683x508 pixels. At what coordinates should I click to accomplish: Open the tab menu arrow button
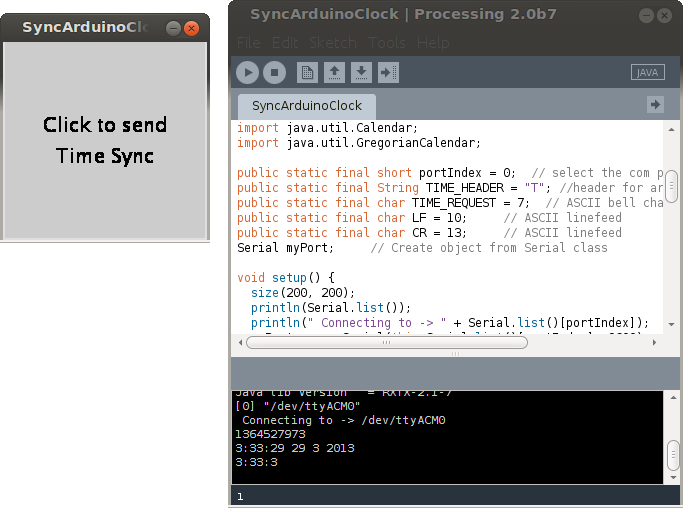click(655, 105)
